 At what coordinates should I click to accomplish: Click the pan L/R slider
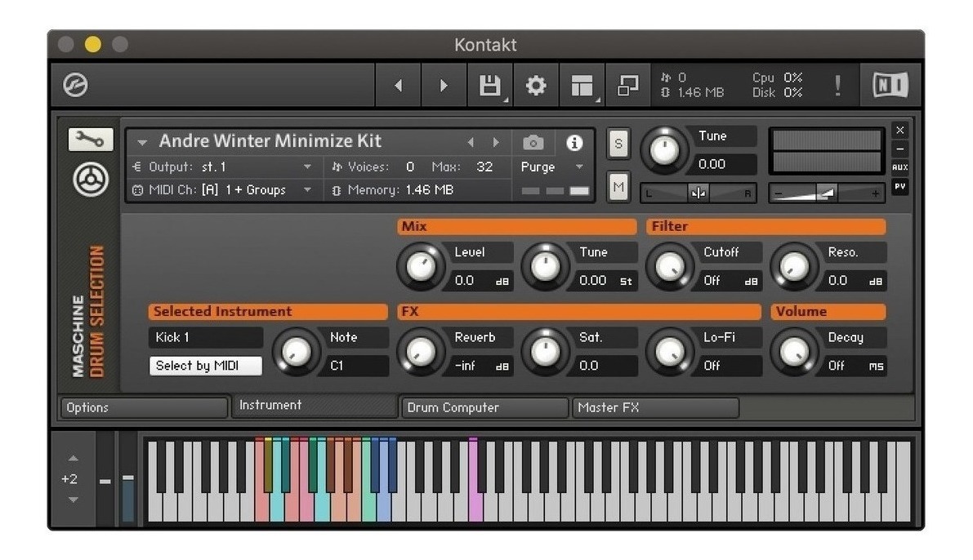pyautogui.click(x=699, y=193)
